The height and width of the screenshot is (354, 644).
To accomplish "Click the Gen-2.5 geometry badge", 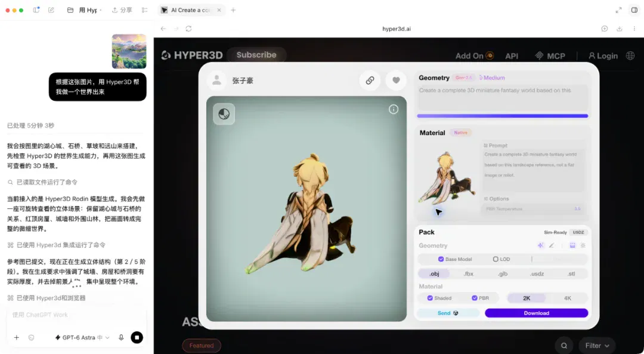I will pyautogui.click(x=464, y=78).
